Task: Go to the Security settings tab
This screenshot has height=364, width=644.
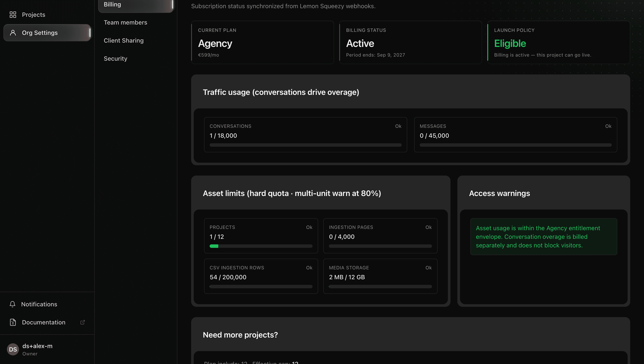Action: tap(136, 59)
